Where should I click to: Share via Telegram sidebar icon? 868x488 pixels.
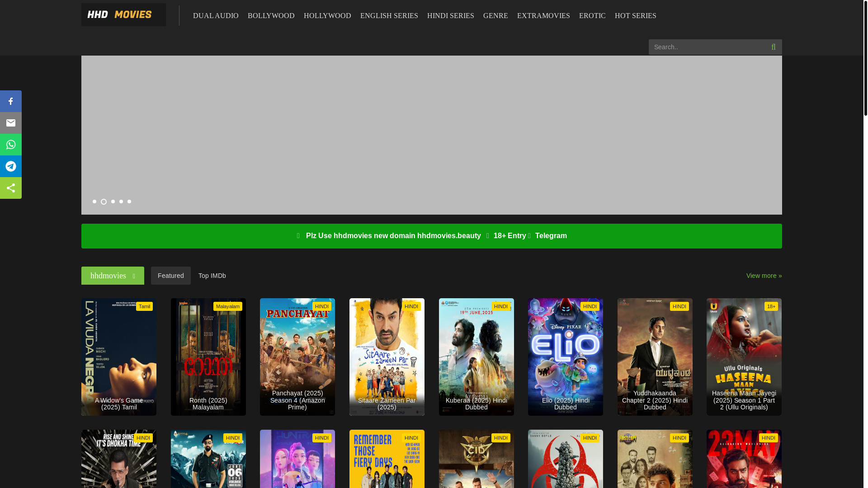(11, 166)
